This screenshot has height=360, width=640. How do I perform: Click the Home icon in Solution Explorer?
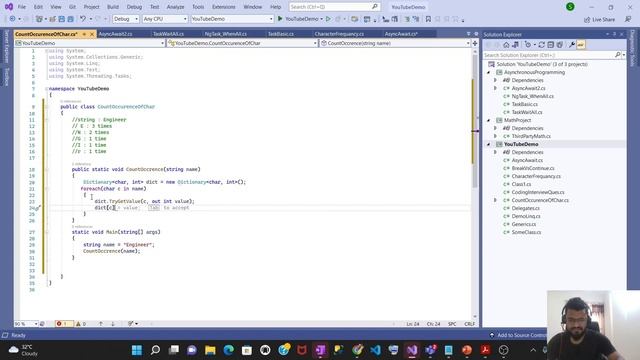(506, 45)
